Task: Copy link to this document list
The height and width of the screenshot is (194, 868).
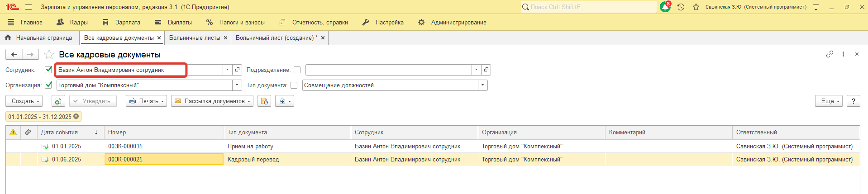Action: tap(830, 54)
